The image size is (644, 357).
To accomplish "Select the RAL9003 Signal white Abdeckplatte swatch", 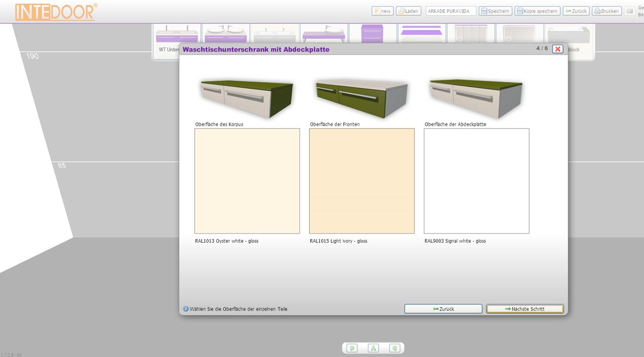I will click(x=476, y=181).
